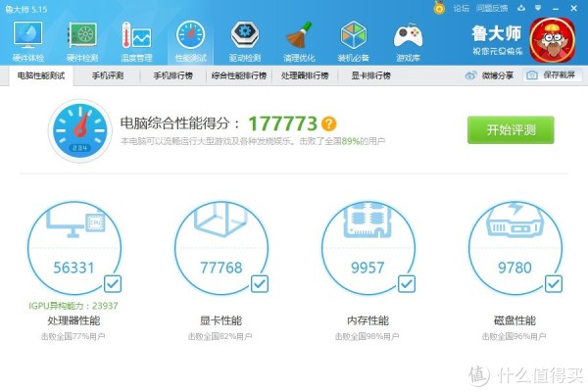Click the 磁盘性能 label
588x392 pixels.
click(x=514, y=320)
